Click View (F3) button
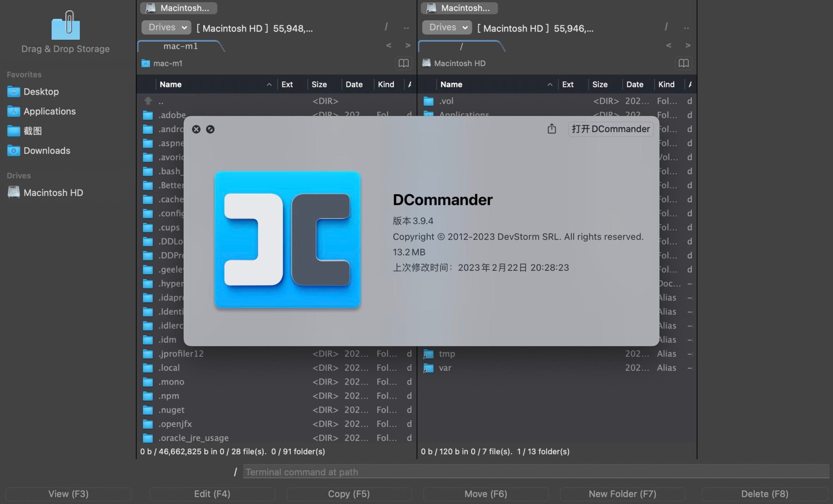 click(68, 494)
